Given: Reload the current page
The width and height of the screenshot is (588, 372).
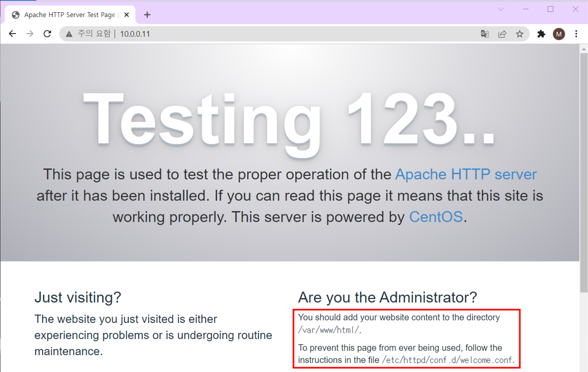Looking at the screenshot, I should (x=47, y=34).
